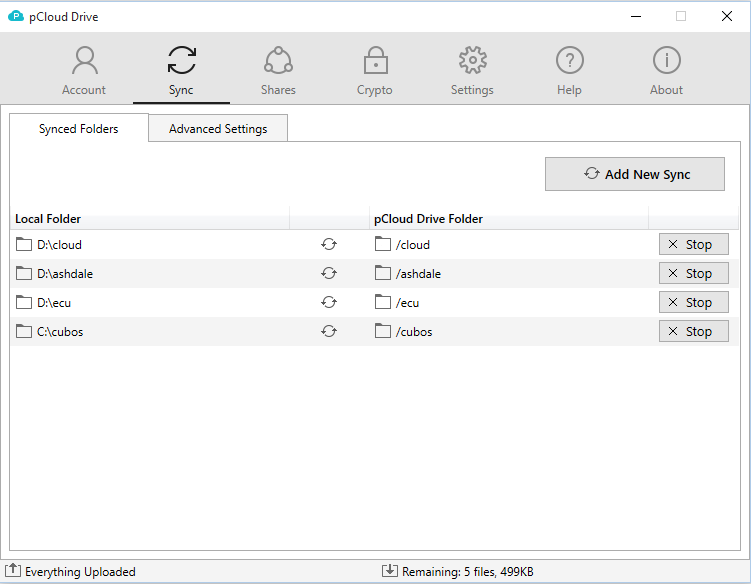The width and height of the screenshot is (751, 584).
Task: Open the Account section
Action: tap(84, 69)
